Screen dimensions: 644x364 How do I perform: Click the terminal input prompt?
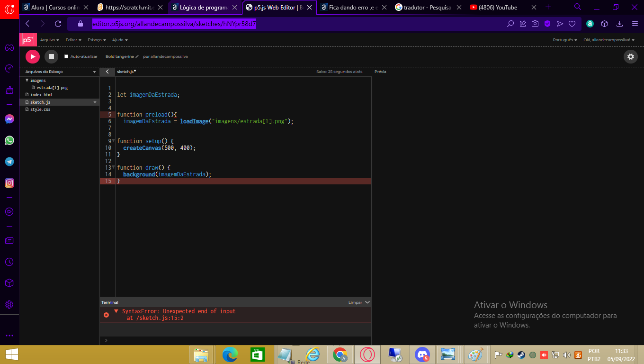pos(235,340)
